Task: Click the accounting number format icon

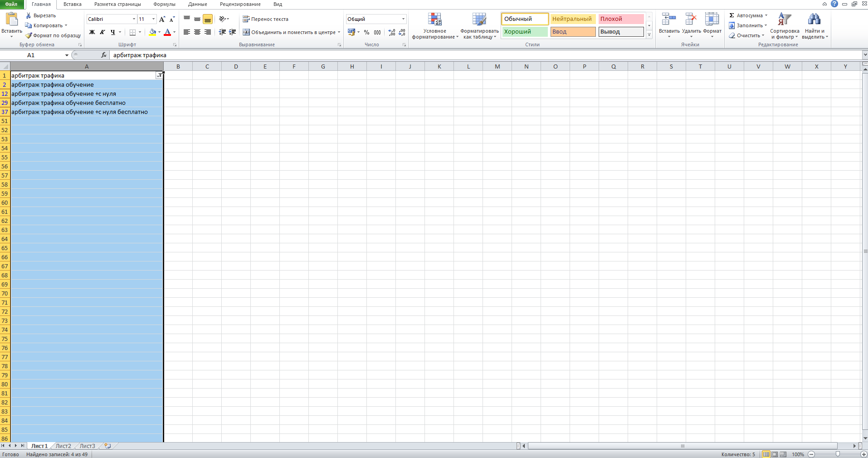Action: [351, 32]
